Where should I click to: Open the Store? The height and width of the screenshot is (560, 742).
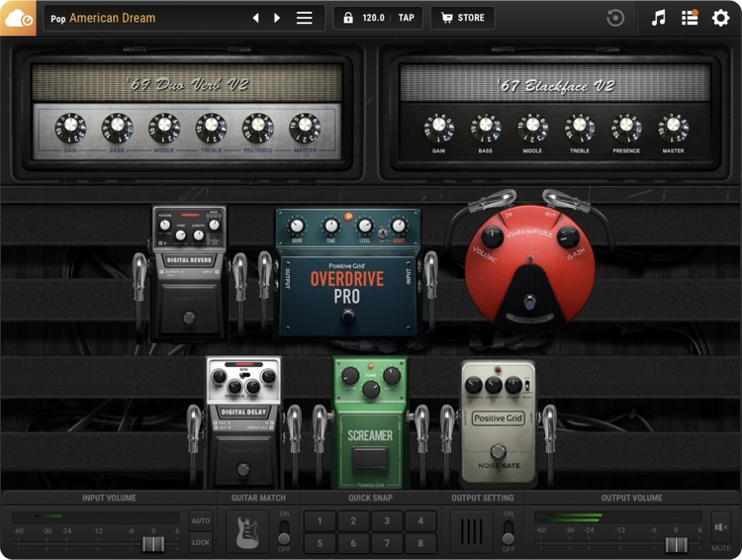point(462,18)
